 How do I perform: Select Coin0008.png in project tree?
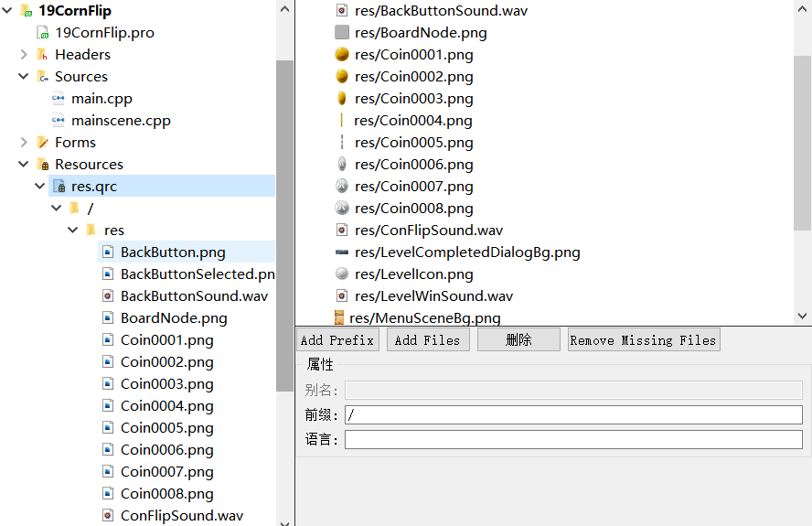[x=166, y=493]
